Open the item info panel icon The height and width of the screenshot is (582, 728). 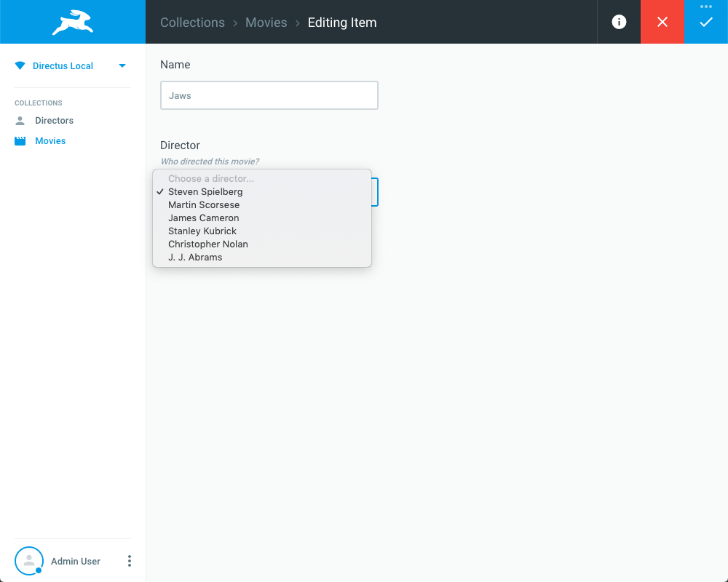[x=618, y=22]
